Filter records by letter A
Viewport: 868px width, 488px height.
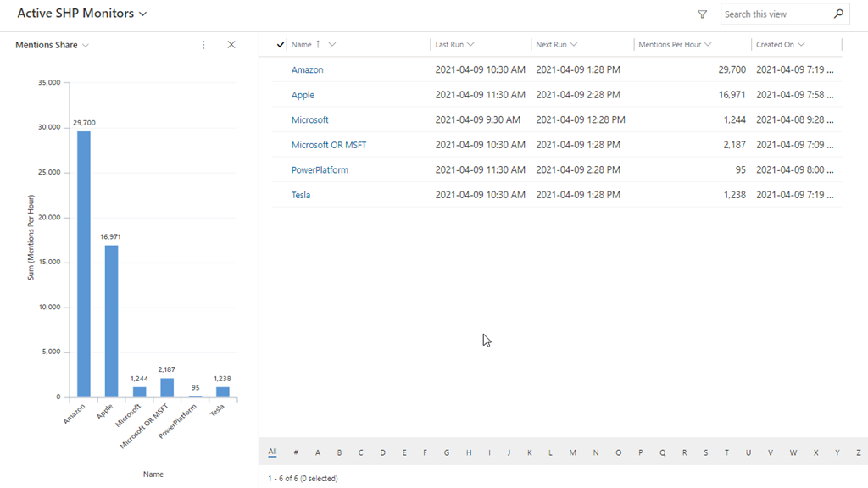click(x=318, y=452)
